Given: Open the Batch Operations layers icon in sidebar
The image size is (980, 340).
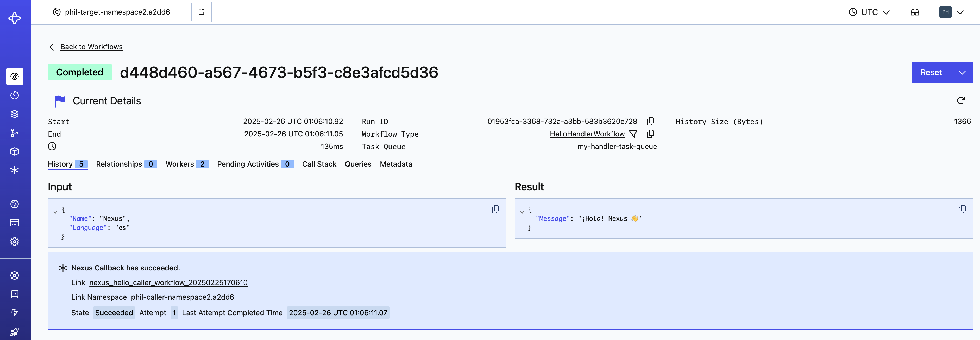Looking at the screenshot, I should [x=15, y=114].
